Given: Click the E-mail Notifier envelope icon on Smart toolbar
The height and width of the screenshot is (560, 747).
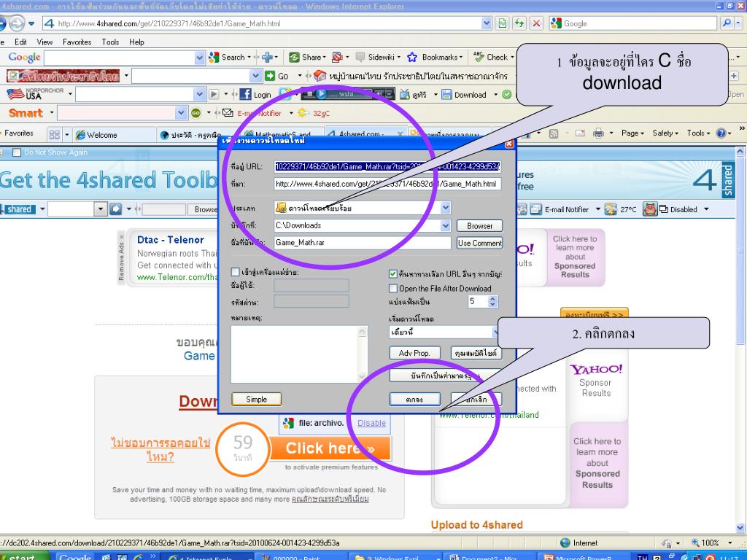Looking at the screenshot, I should tap(228, 113).
